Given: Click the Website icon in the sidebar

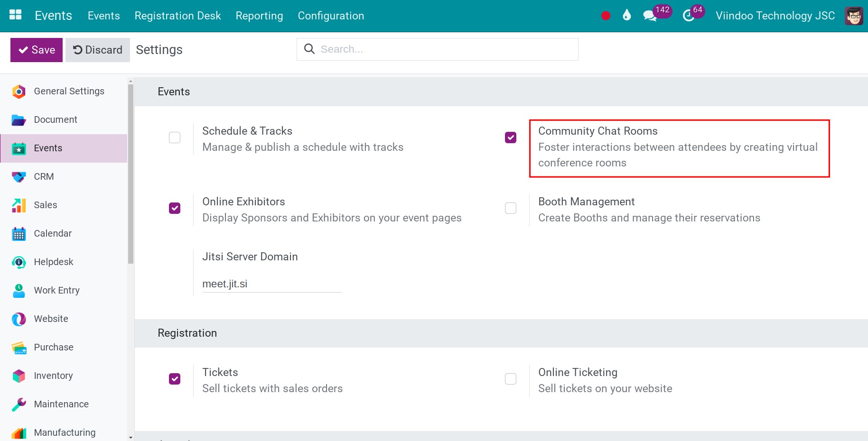Looking at the screenshot, I should coord(19,319).
